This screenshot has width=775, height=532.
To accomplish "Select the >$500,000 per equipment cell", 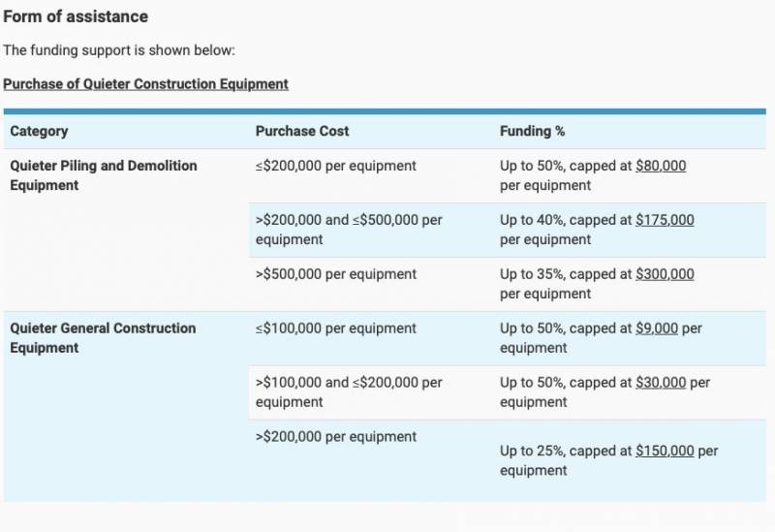I will [x=336, y=274].
